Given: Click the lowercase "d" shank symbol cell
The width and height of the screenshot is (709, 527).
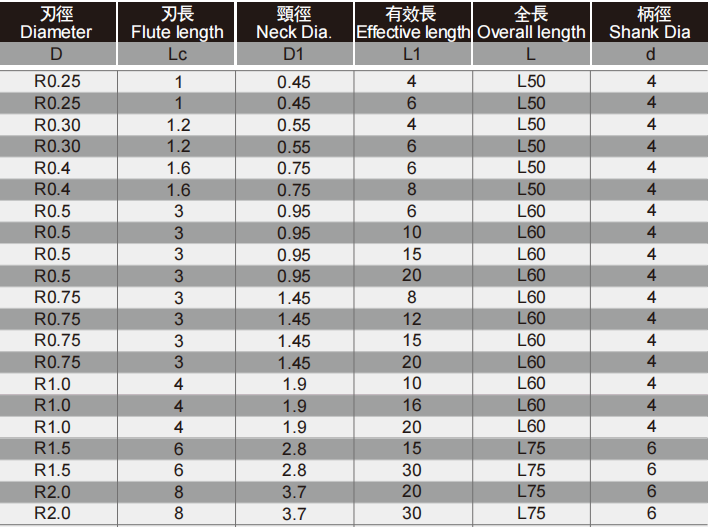Looking at the screenshot, I should point(650,54).
